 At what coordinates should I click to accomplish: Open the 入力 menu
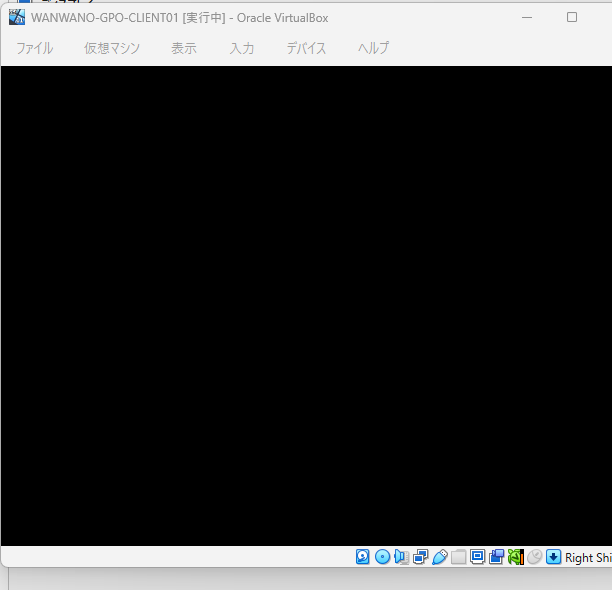(242, 48)
